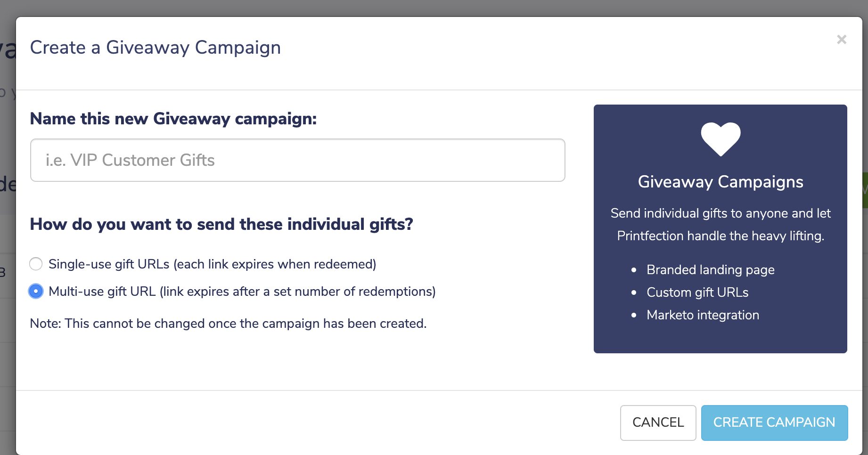Select the Single-use gift URLs radio button
This screenshot has width=868, height=455.
pyautogui.click(x=36, y=264)
